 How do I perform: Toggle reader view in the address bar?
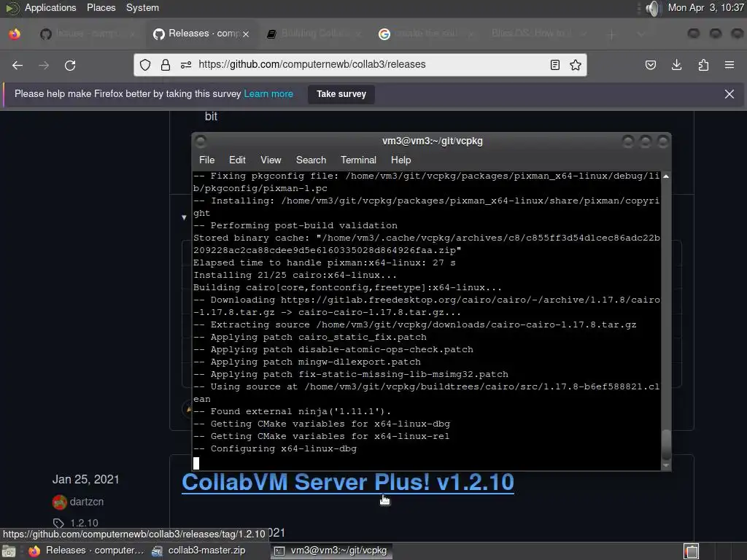555,65
